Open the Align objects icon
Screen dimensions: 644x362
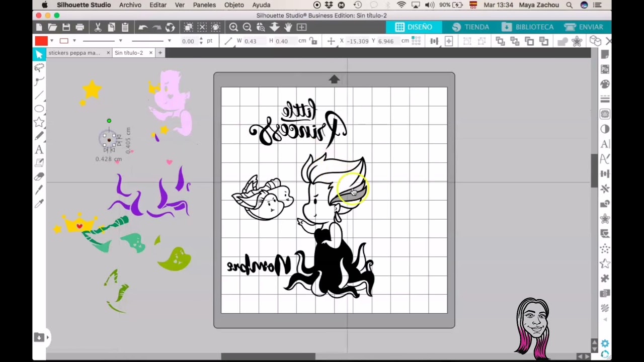434,41
